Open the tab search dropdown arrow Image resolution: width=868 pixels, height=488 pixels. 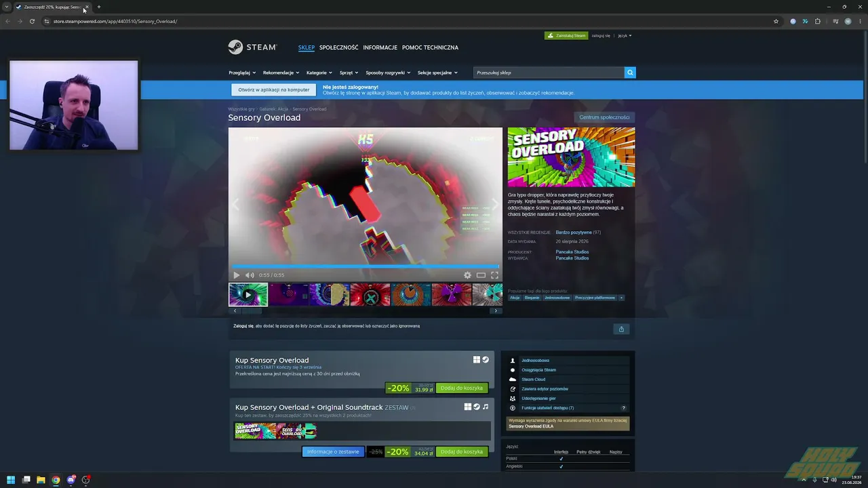pyautogui.click(x=7, y=7)
